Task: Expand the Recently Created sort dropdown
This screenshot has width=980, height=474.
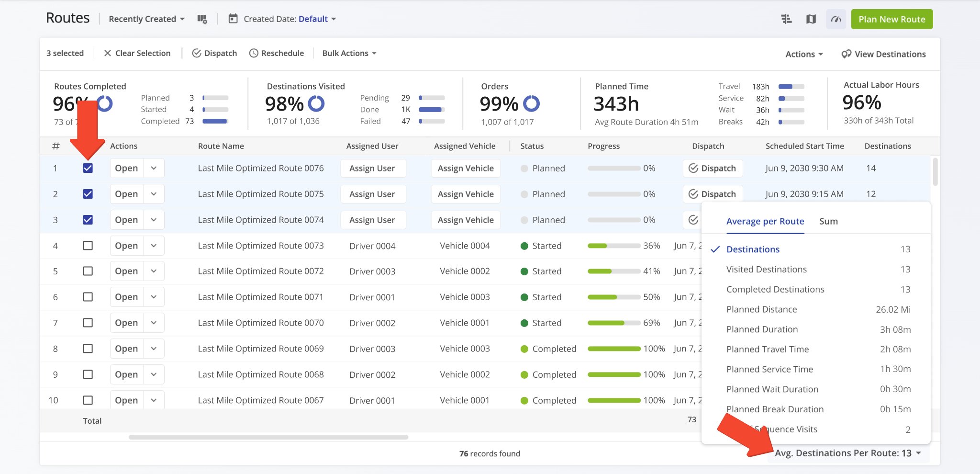Action: (146, 19)
